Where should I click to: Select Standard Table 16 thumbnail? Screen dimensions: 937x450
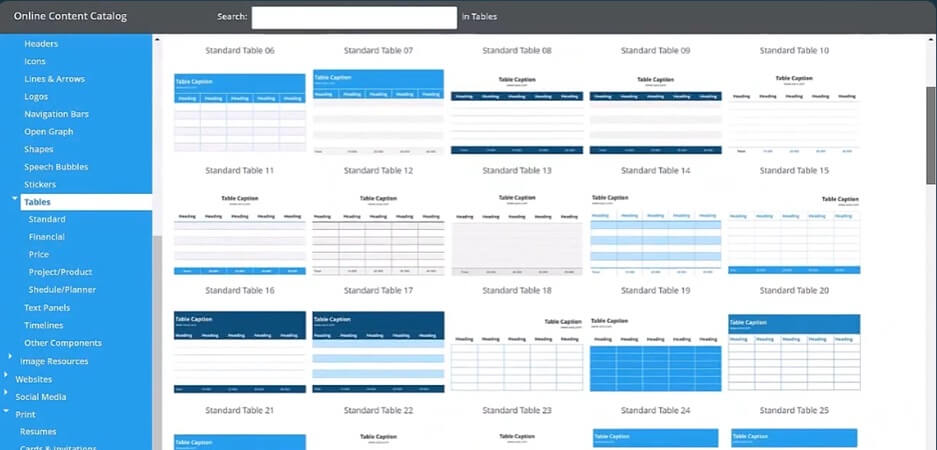[240, 352]
